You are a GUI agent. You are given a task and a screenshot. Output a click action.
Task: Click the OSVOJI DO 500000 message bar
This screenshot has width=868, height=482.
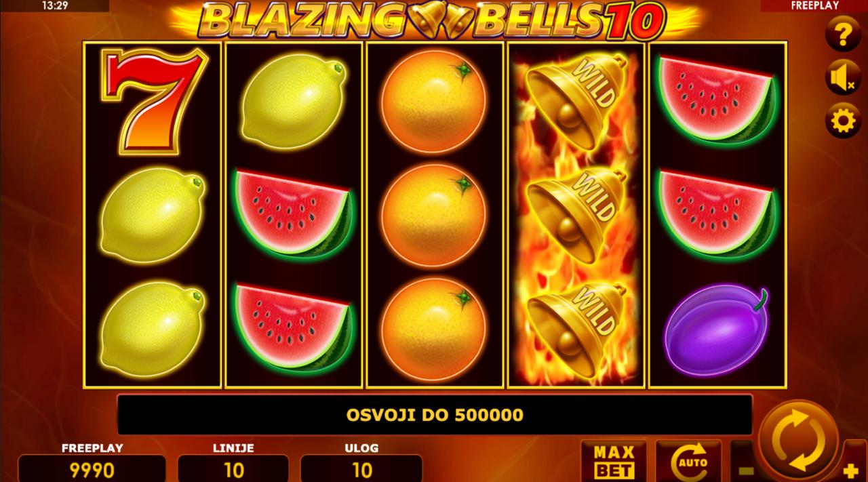pyautogui.click(x=435, y=414)
